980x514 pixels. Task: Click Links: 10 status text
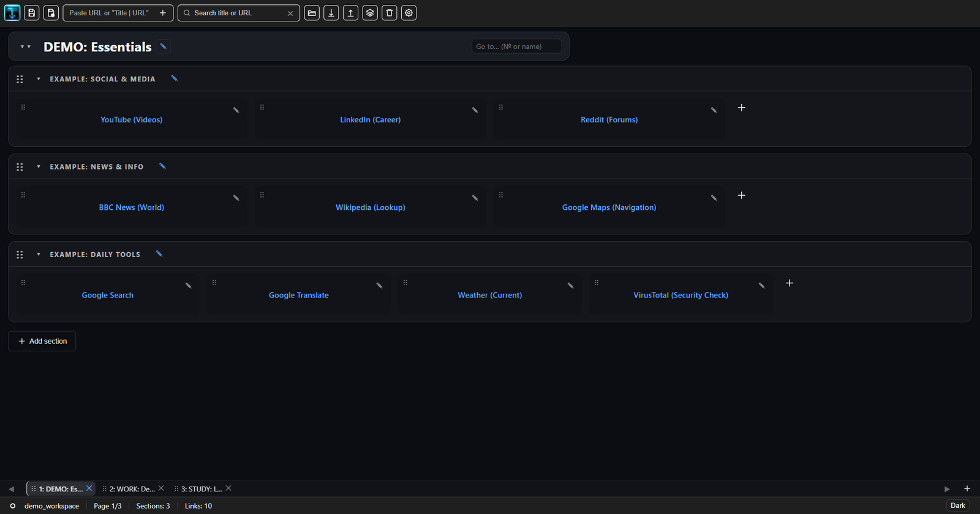pos(198,506)
